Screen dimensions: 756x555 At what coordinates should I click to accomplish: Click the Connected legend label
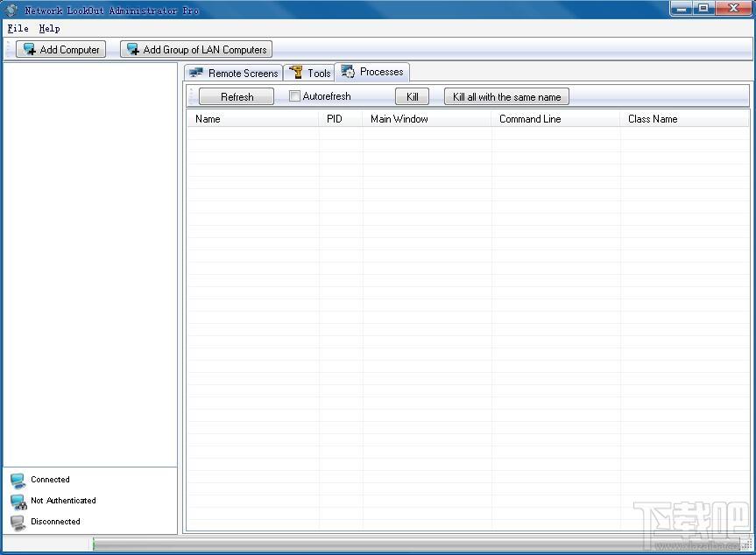click(x=50, y=480)
